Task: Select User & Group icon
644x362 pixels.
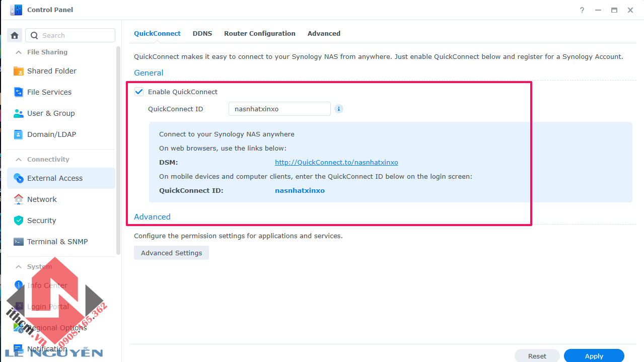Action: [x=19, y=113]
